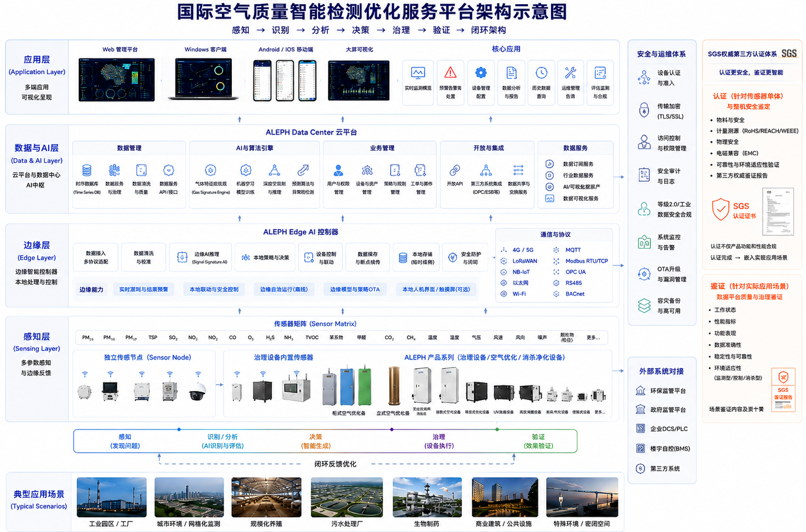Open the 设备管理配置 gear icon
This screenshot has height=532, width=806.
click(x=481, y=73)
